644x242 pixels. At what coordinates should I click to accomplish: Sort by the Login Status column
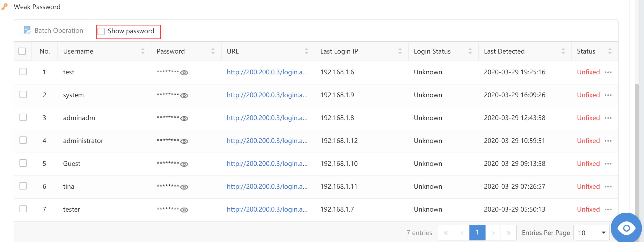(x=470, y=51)
